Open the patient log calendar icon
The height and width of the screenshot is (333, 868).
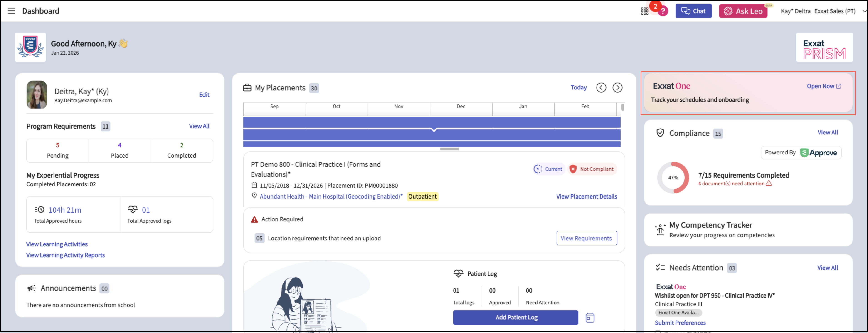[590, 318]
